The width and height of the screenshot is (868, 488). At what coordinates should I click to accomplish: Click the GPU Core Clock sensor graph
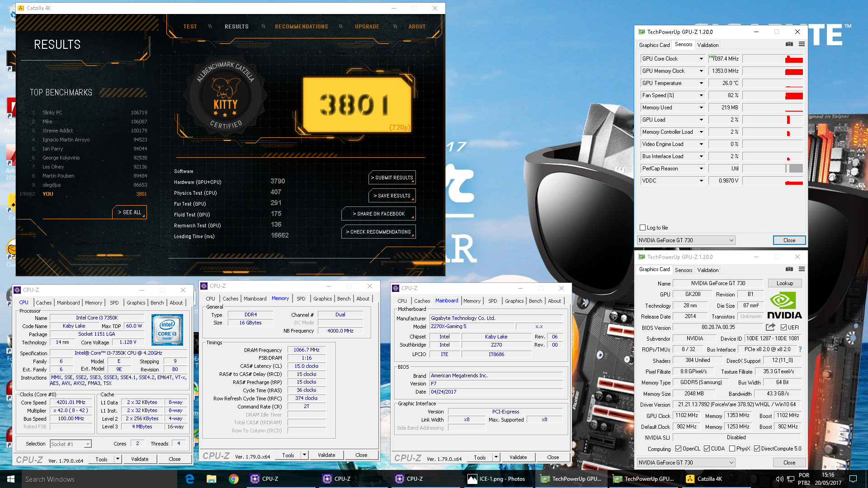(773, 59)
